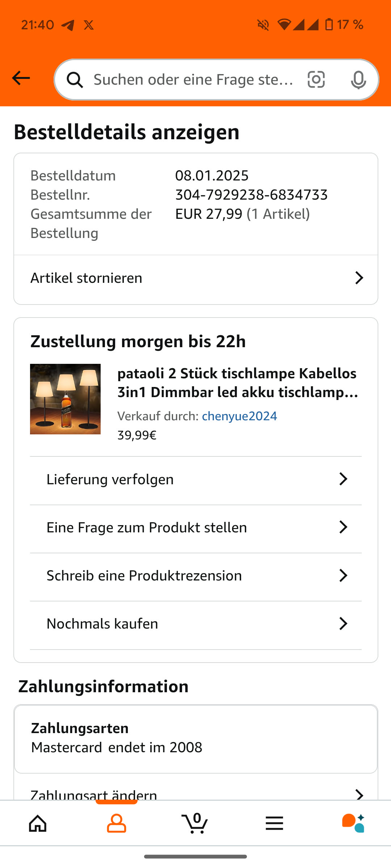Open the shopping cart icon

195,824
